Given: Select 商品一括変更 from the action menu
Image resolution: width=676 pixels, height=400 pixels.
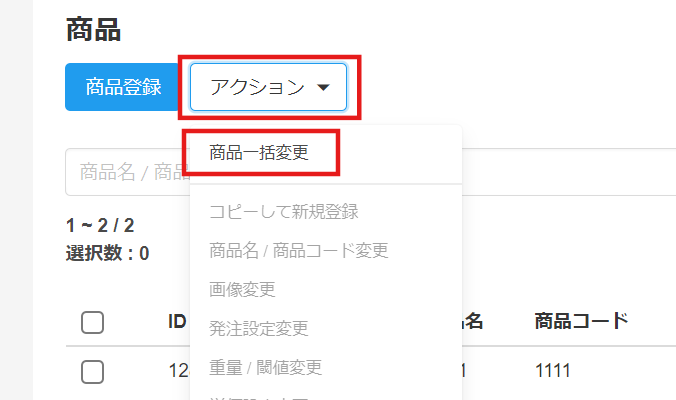Looking at the screenshot, I should coord(259,153).
